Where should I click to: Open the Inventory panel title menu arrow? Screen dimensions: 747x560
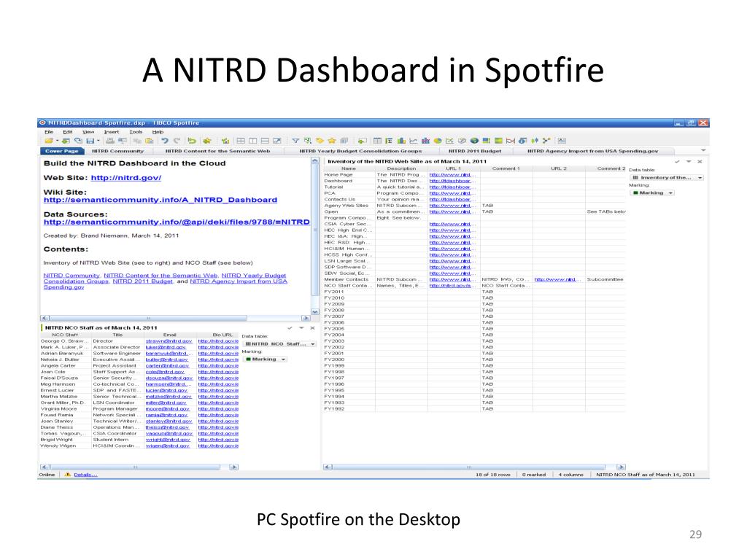point(689,161)
